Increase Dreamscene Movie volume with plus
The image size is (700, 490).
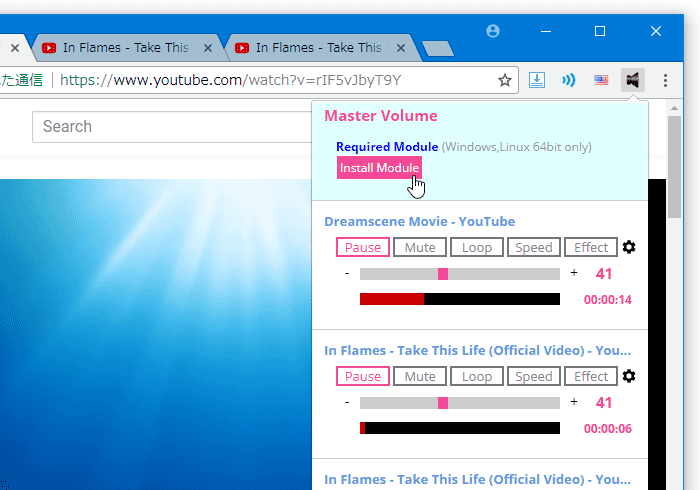pos(574,273)
